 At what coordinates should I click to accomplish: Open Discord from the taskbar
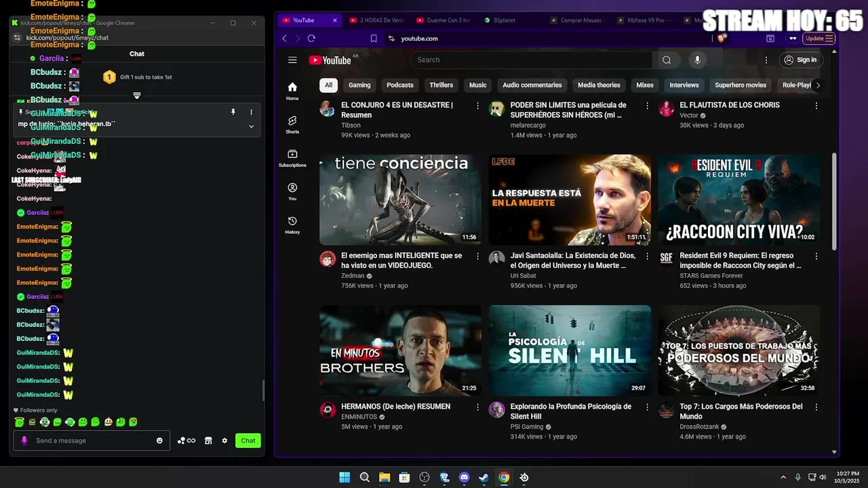point(464,477)
